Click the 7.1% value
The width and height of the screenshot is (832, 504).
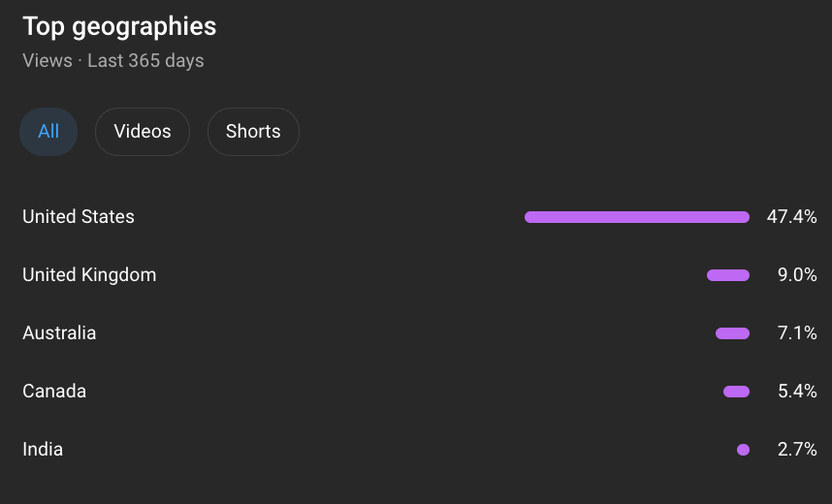797,333
